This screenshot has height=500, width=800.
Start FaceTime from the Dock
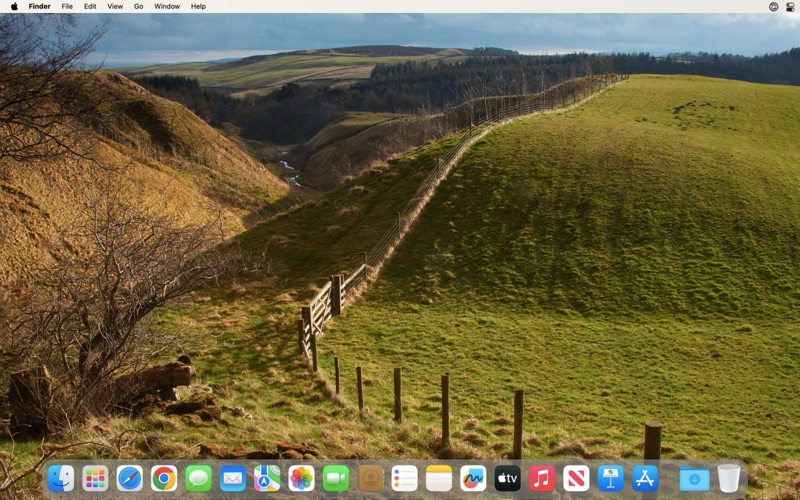pos(336,478)
